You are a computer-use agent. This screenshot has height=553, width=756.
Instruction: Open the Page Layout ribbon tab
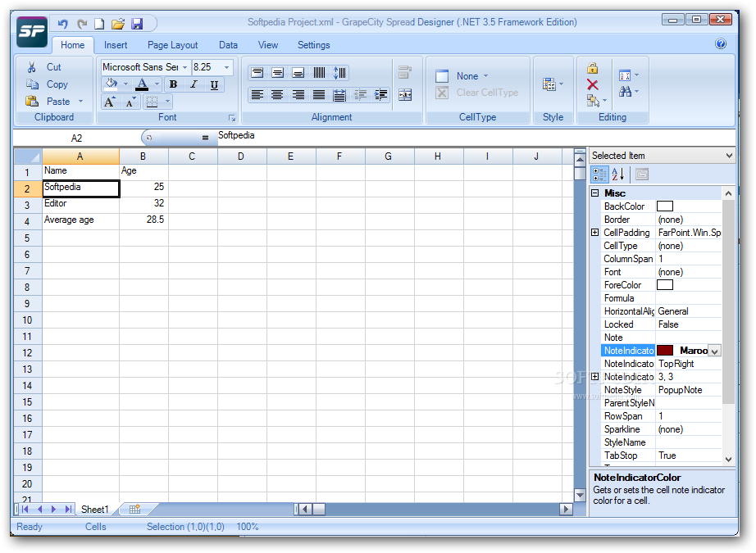pos(173,45)
